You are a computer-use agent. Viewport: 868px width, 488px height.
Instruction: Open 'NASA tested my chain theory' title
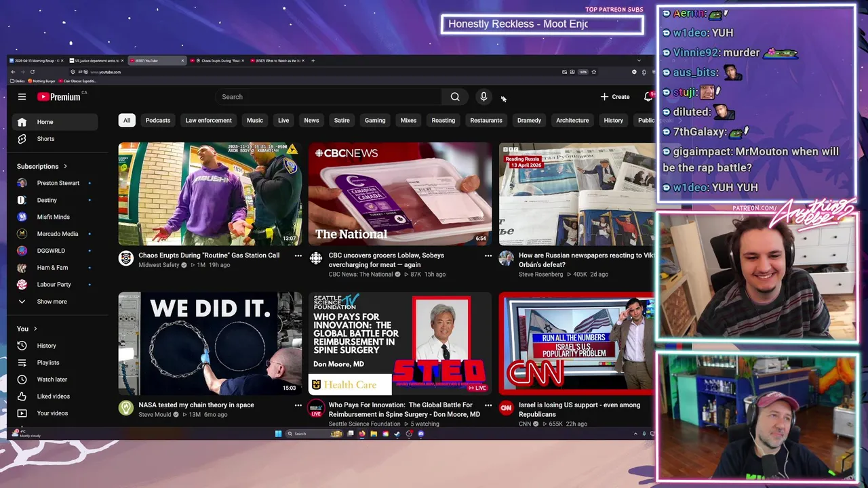click(x=196, y=405)
